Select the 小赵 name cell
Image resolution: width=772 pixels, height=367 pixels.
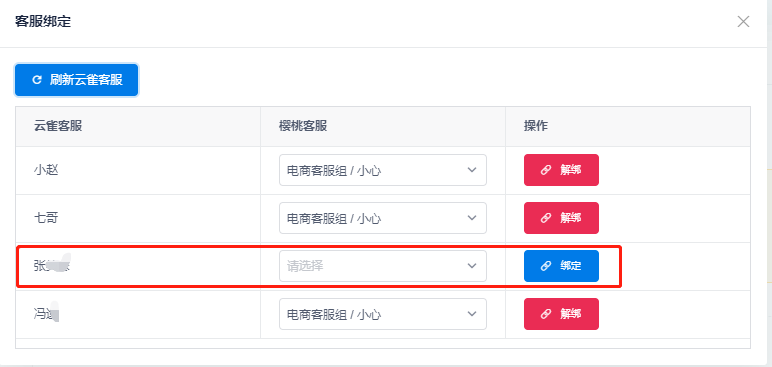click(138, 170)
